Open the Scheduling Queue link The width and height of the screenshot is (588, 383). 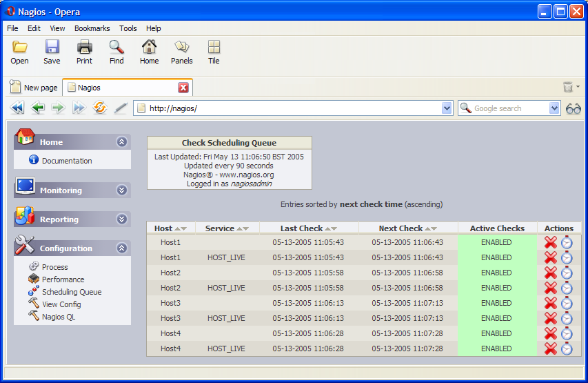click(x=72, y=292)
